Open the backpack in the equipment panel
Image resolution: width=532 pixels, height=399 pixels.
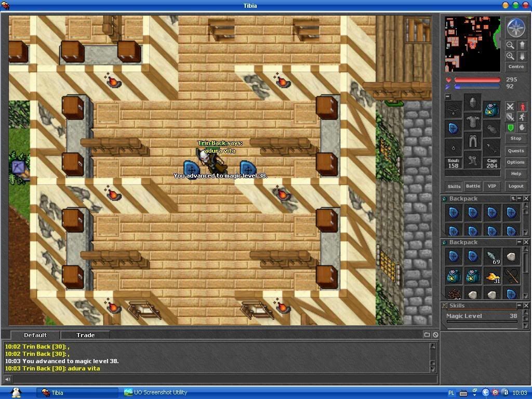coord(491,109)
